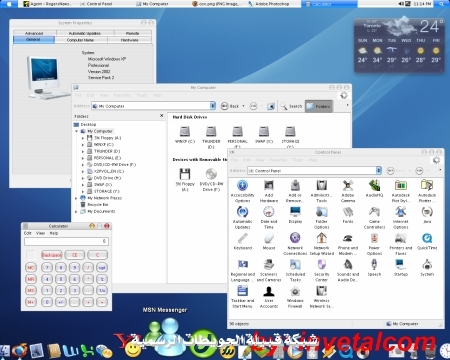Click the 7 key in Calculator
The image size is (450, 360).
point(47,267)
